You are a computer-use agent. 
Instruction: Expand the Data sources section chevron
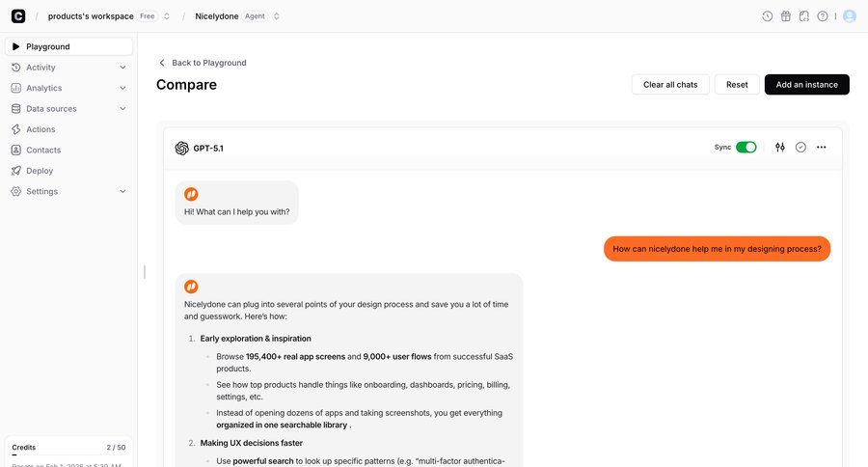(122, 109)
